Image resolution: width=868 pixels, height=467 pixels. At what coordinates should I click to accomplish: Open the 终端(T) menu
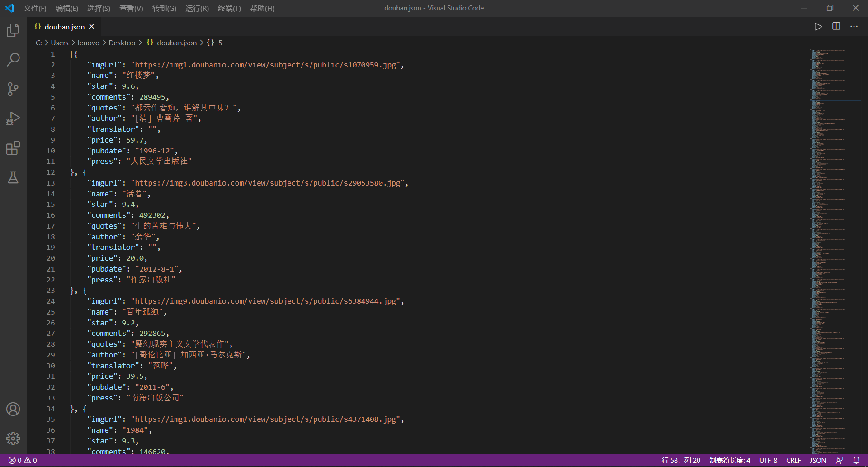(x=229, y=8)
